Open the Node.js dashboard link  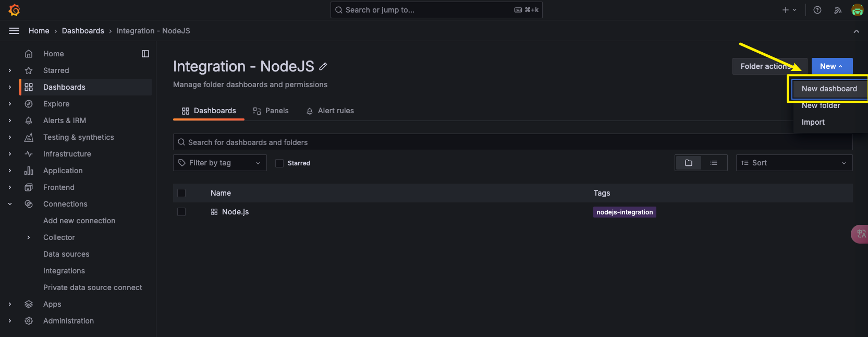235,212
